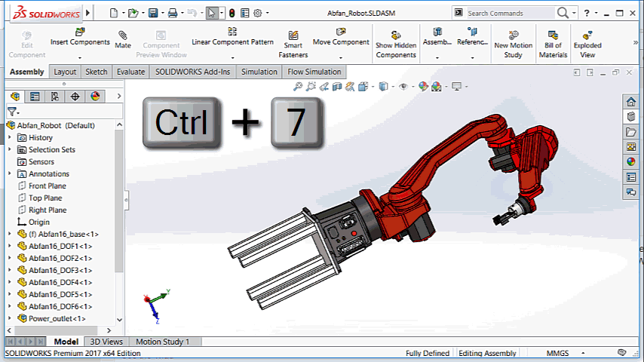Collapse the FeatureManager panel with side handle
Viewport: 644px width, 362px height.
pos(126,201)
